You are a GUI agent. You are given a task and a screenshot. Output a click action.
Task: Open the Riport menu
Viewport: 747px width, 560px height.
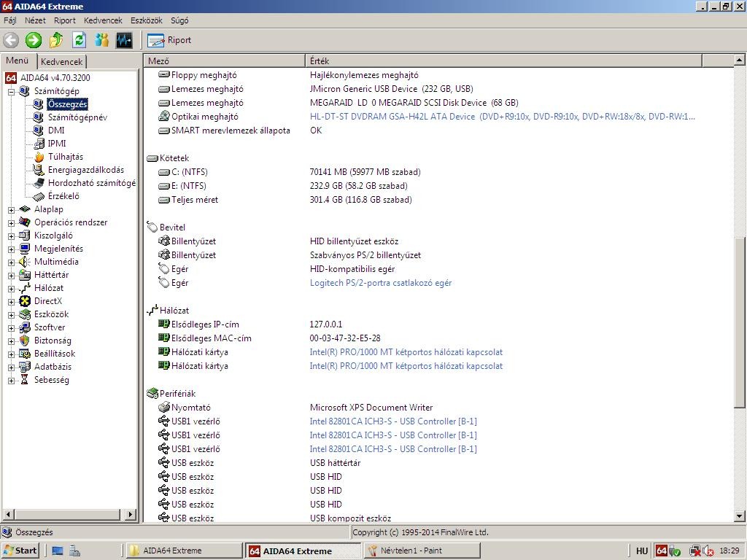click(x=65, y=20)
